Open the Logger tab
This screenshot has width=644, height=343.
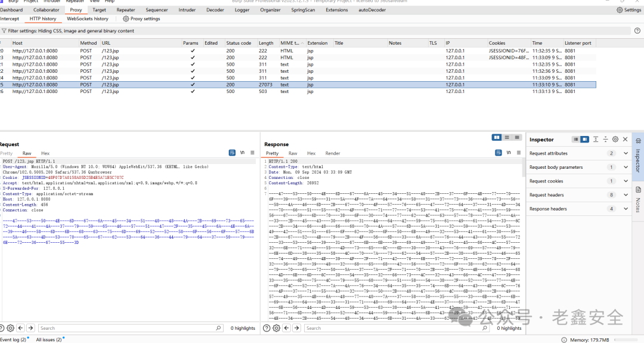[x=242, y=10]
